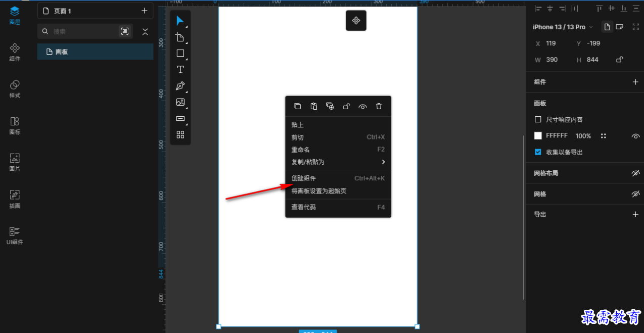
Task: Open the 插画 illustrations sidebar panel
Action: [15, 199]
